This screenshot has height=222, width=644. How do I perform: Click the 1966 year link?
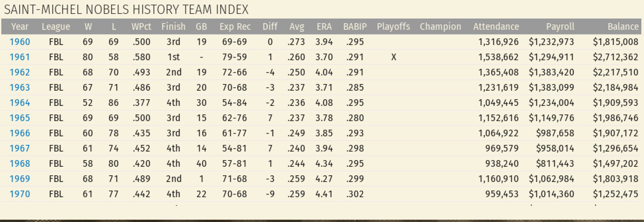coord(20,133)
